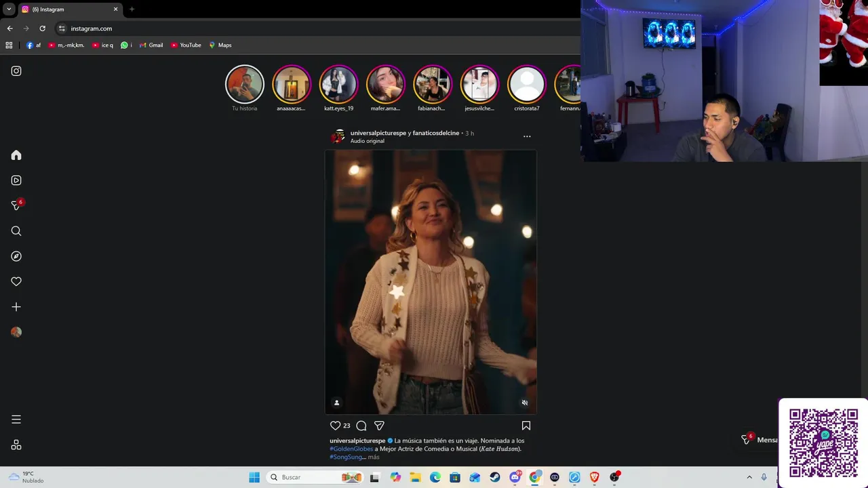Share the post via paper plane icon
868x488 pixels.
tap(379, 426)
